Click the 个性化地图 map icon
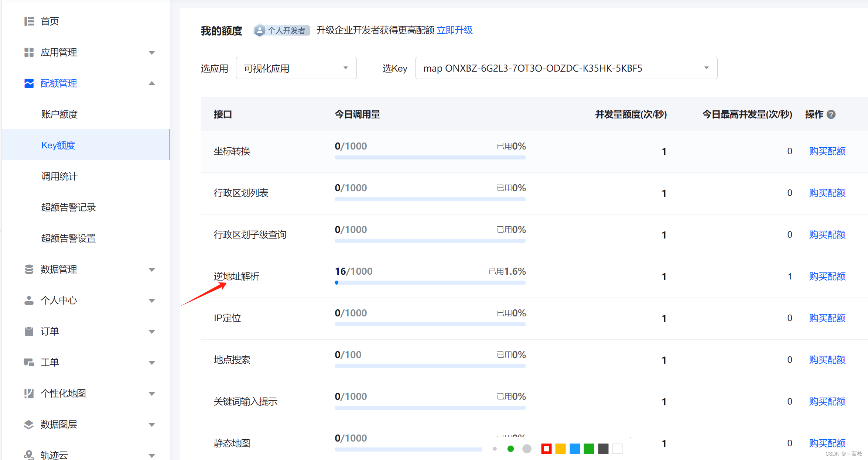Screen dimensions: 868x460 (29, 394)
